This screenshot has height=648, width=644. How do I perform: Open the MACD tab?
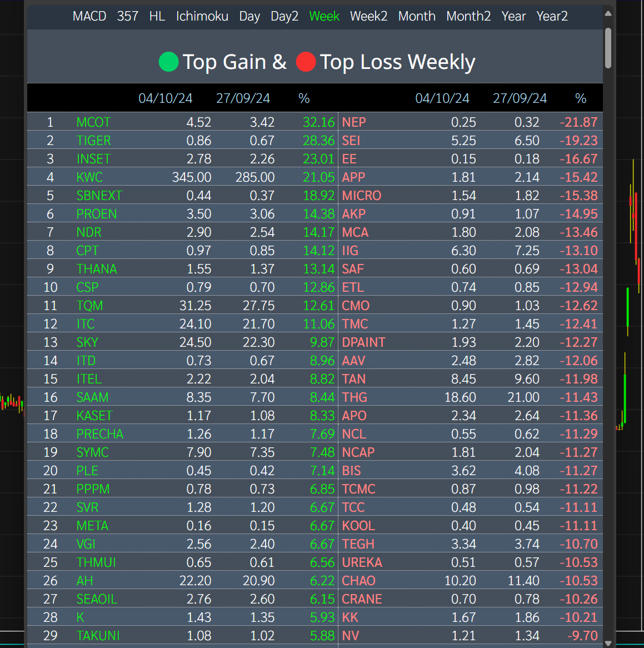tap(89, 16)
